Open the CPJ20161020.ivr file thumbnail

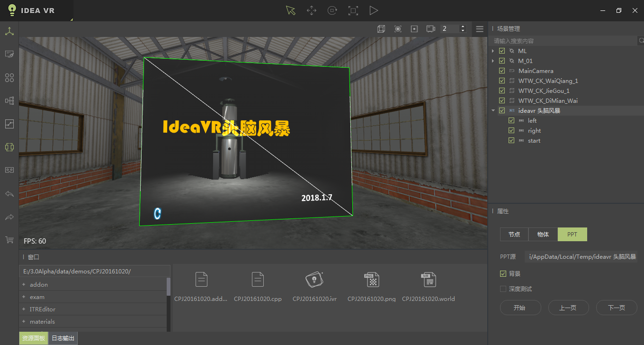coord(314,280)
